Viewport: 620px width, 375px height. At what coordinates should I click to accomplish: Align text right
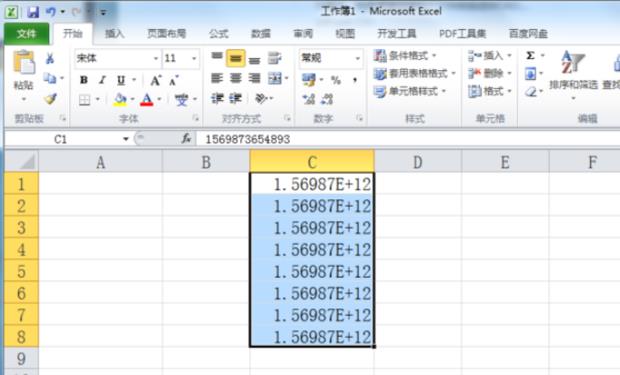coord(254,78)
